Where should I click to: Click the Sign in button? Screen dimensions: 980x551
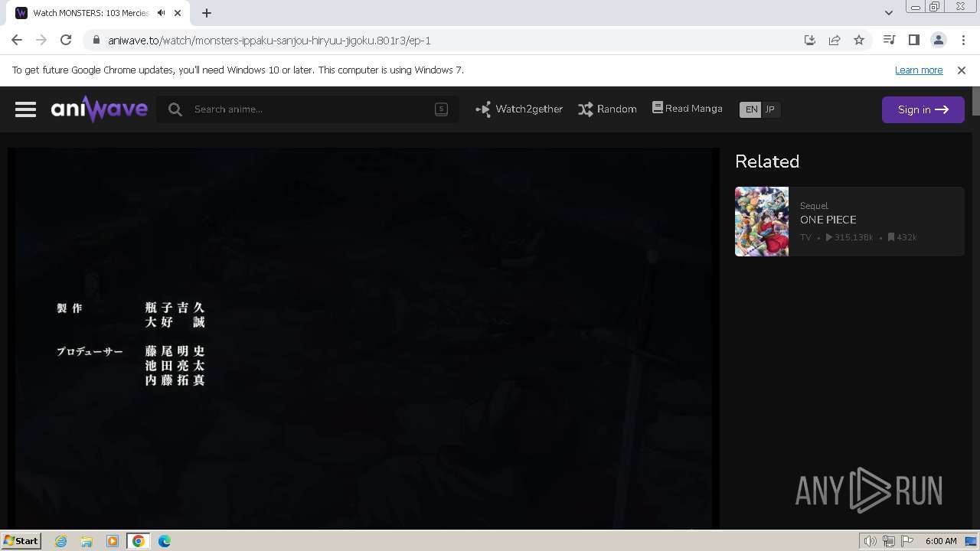click(923, 109)
